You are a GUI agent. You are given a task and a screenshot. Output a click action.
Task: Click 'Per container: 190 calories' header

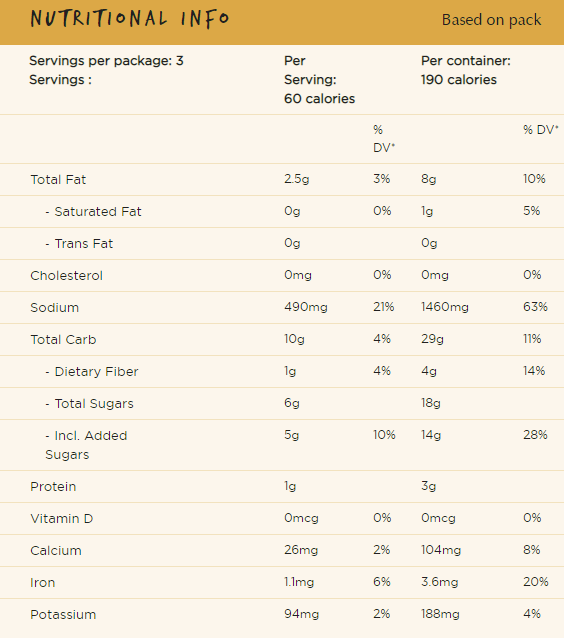(x=466, y=70)
